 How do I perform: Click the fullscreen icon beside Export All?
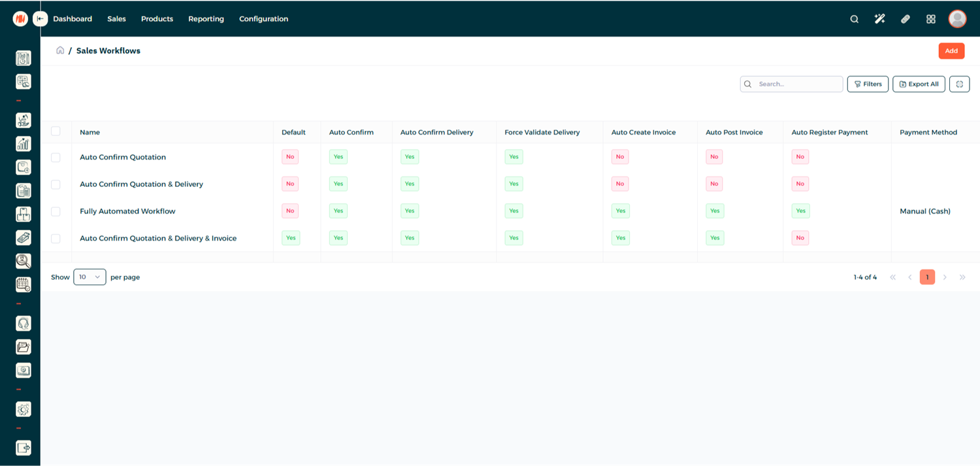click(959, 84)
